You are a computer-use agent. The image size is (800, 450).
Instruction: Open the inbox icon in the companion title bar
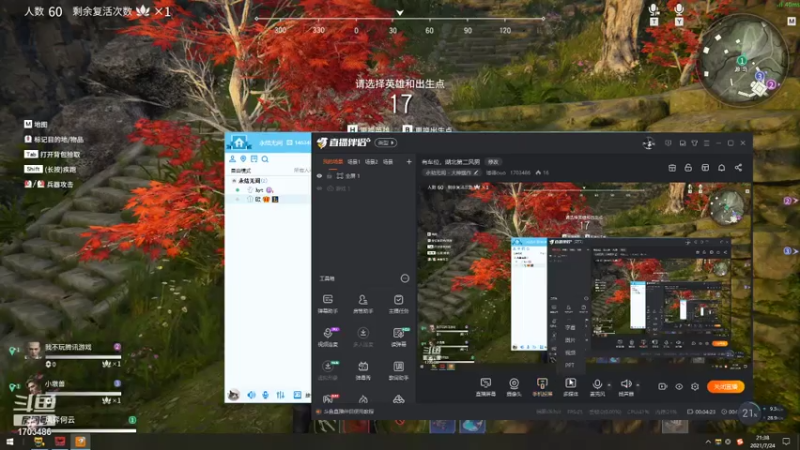[682, 143]
